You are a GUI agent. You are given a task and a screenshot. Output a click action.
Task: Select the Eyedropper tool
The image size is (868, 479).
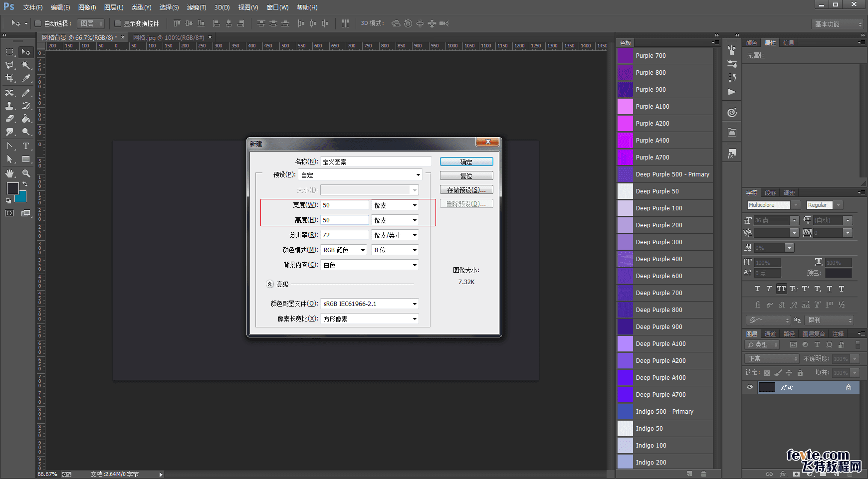click(x=26, y=78)
